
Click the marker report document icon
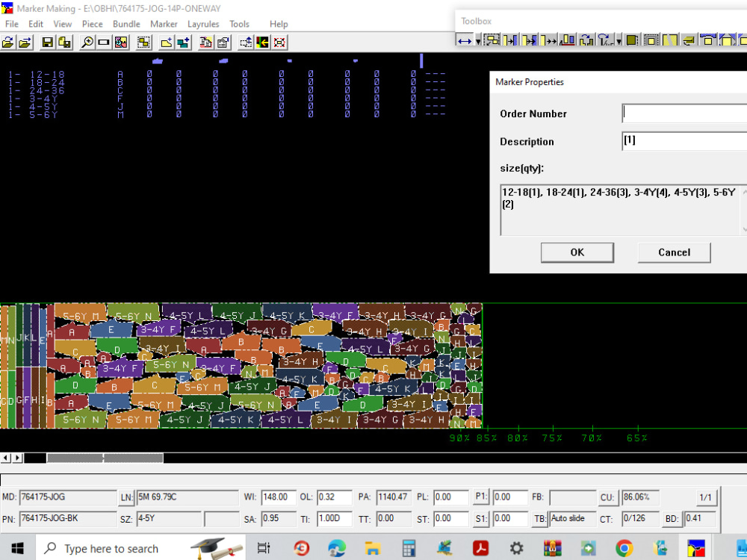206,43
